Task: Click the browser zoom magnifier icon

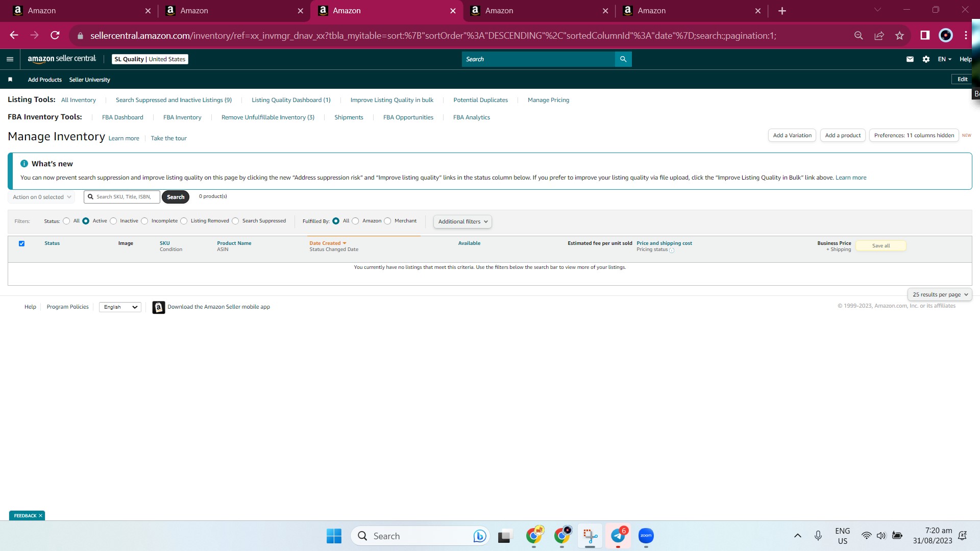Action: tap(859, 35)
